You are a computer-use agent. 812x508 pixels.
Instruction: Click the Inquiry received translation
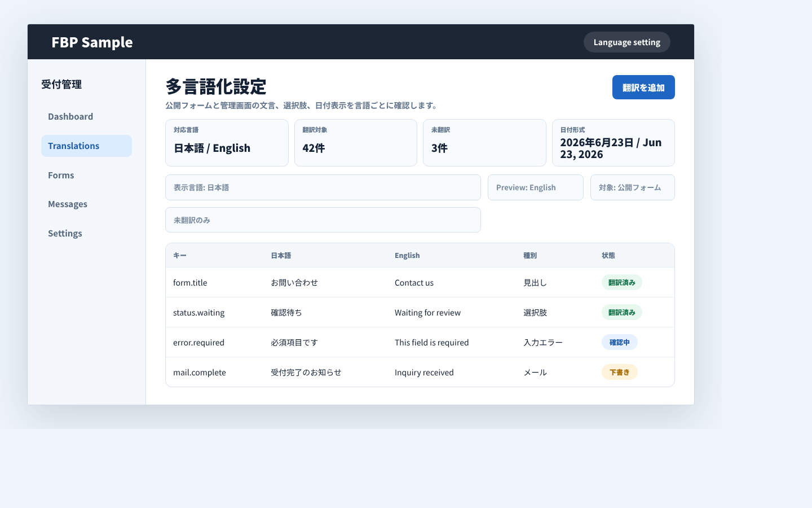pyautogui.click(x=424, y=373)
